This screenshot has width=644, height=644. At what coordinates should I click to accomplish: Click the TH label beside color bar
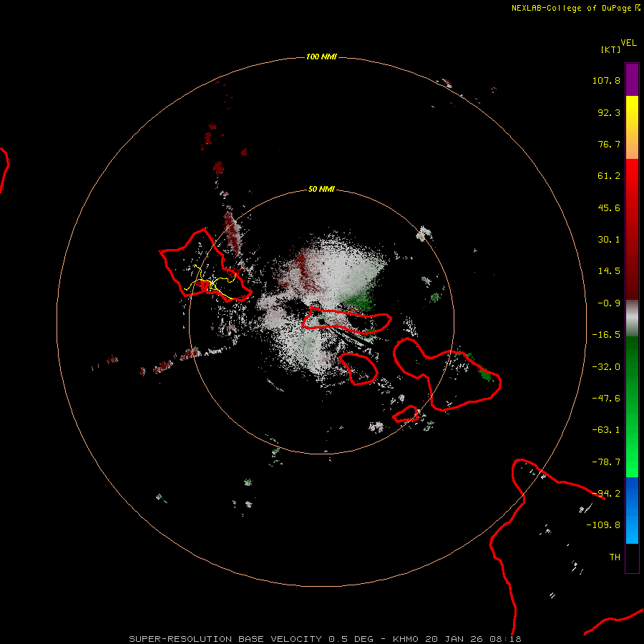click(x=615, y=557)
